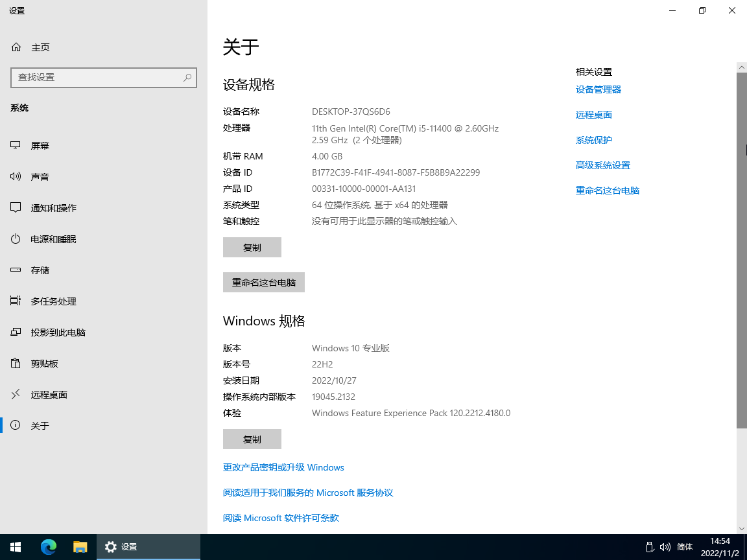Screen dimensions: 747x560
Task: Open the 设备管理器 link
Action: tap(599, 89)
